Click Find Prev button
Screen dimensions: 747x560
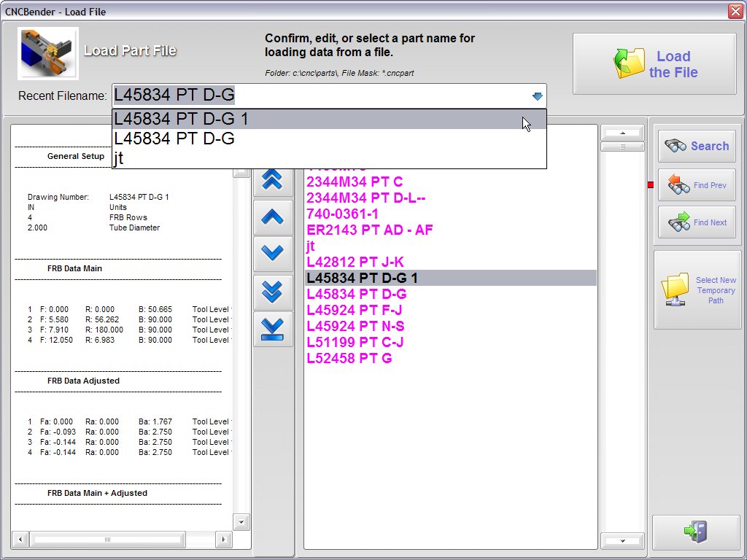coord(696,185)
